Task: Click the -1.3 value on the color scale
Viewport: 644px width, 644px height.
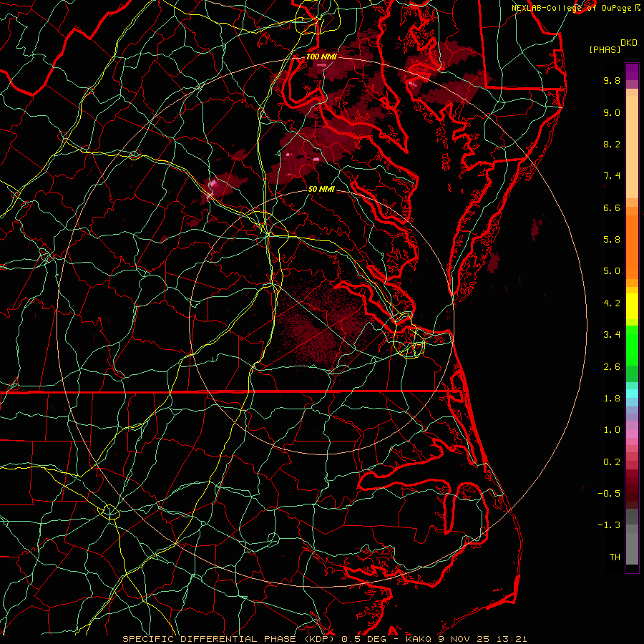Action: coord(609,525)
